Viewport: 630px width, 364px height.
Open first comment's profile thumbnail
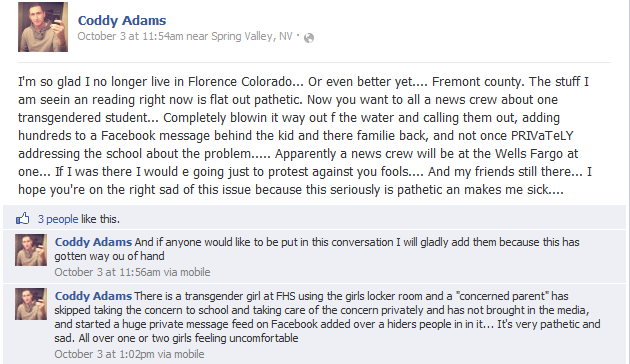(31, 250)
